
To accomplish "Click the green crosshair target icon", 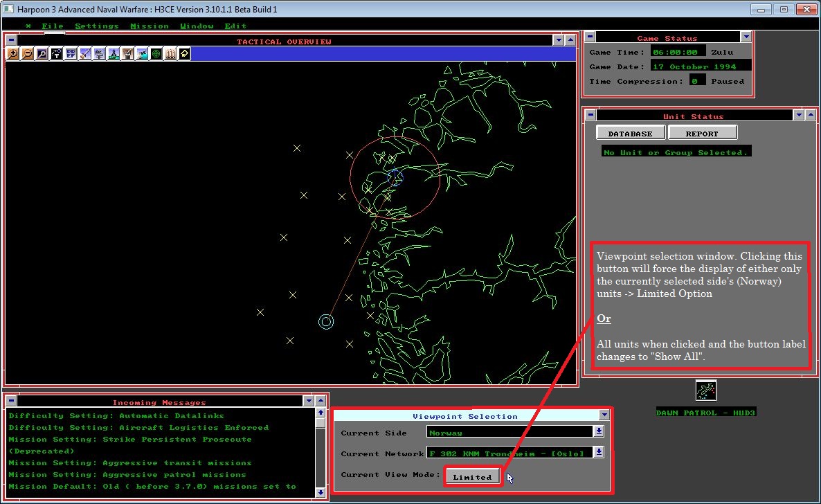I will pos(156,53).
